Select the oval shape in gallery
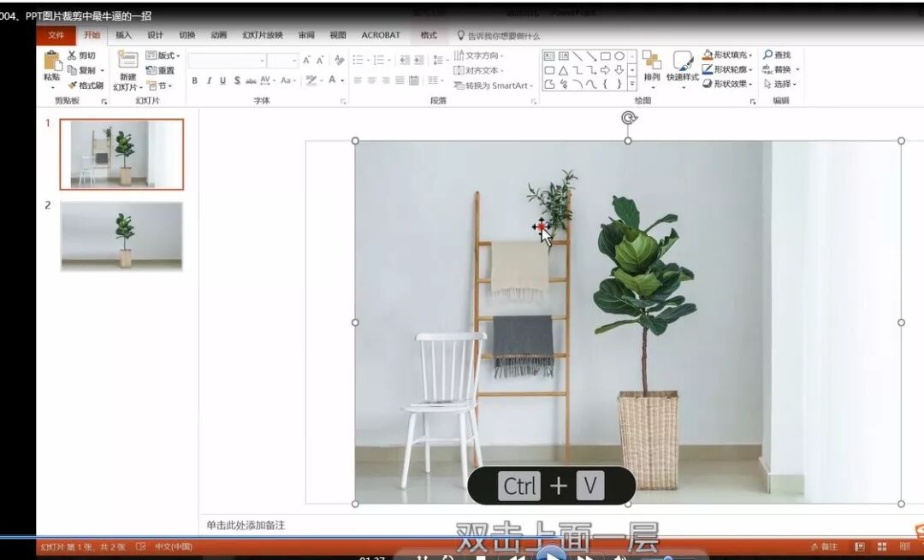 [x=619, y=56]
